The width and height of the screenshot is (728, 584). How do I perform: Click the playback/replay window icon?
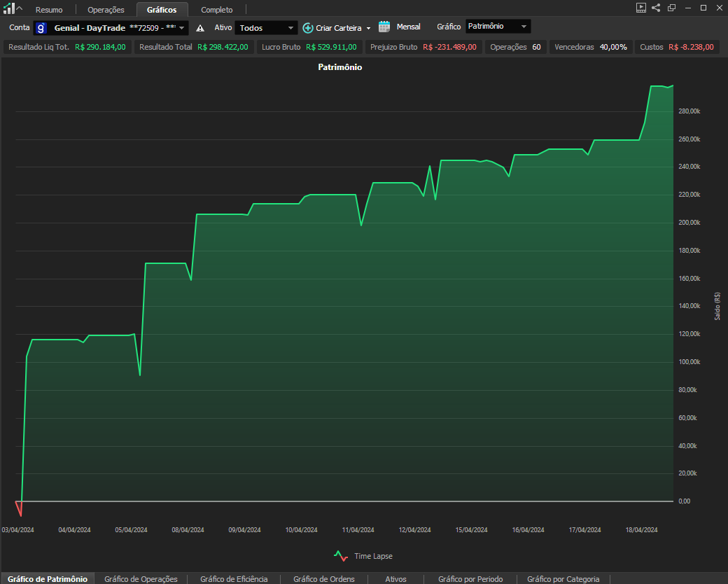coord(640,8)
